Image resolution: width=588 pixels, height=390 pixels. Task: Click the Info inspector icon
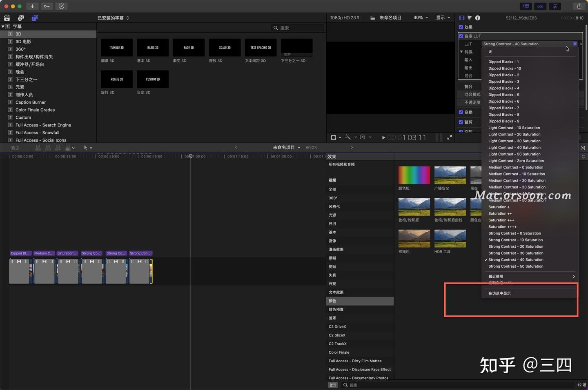click(x=477, y=18)
